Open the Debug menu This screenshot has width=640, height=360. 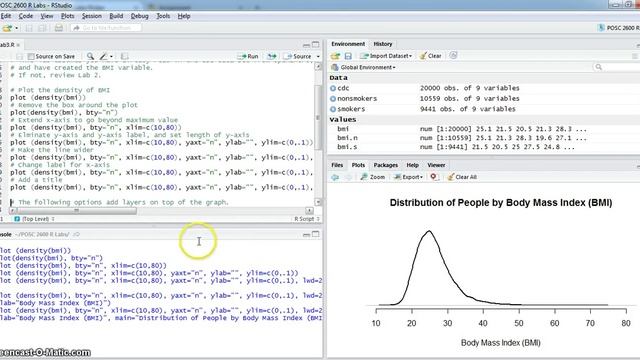coord(140,16)
